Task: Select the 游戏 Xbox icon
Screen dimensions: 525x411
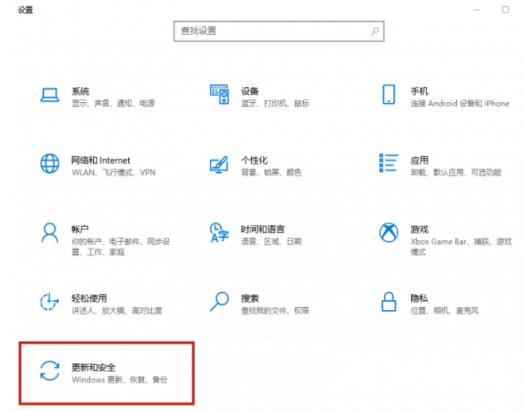Action: (x=389, y=232)
